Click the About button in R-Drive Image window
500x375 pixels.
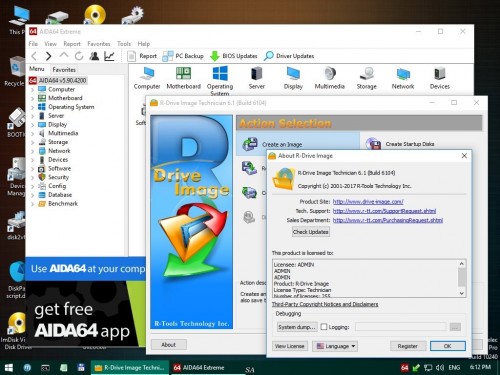pyautogui.click(x=169, y=345)
